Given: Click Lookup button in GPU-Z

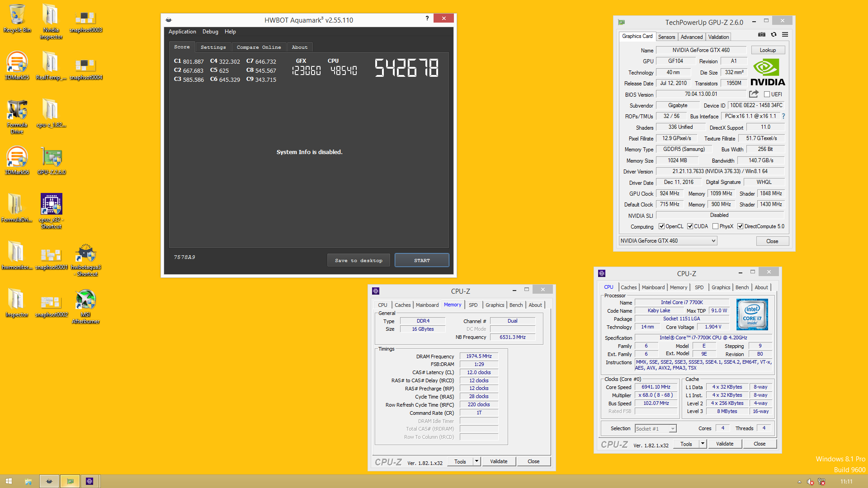Looking at the screenshot, I should click(x=768, y=50).
